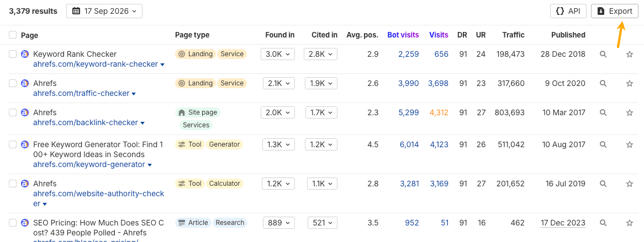This screenshot has width=644, height=242.
Task: Toggle the select-all checkbox beside Page header
Action: pyautogui.click(x=13, y=35)
